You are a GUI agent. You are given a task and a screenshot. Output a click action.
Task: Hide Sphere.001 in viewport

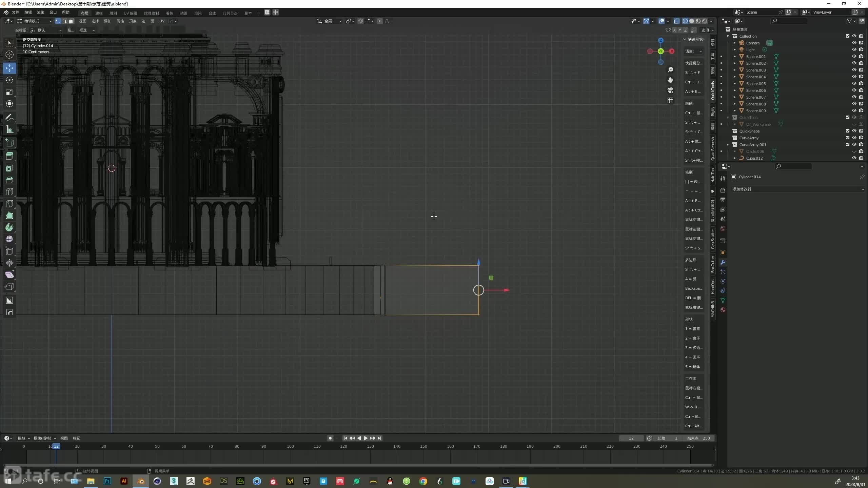[854, 56]
